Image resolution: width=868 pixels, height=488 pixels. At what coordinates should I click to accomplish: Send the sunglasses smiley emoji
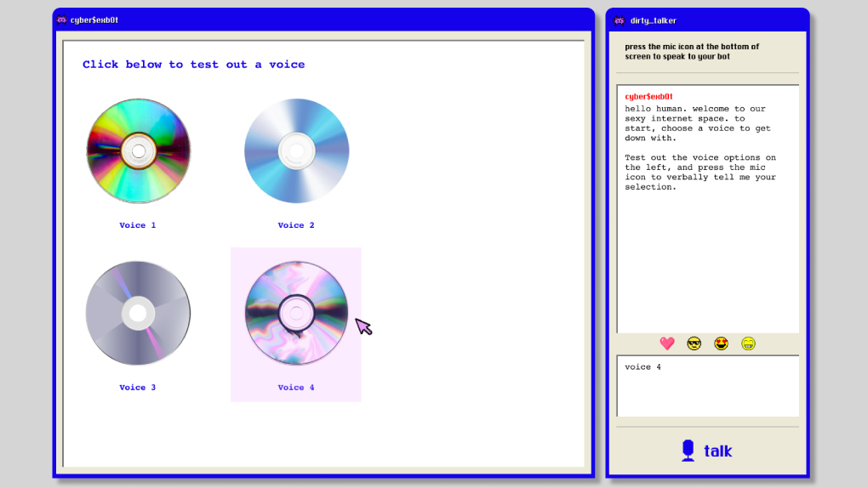tap(694, 343)
